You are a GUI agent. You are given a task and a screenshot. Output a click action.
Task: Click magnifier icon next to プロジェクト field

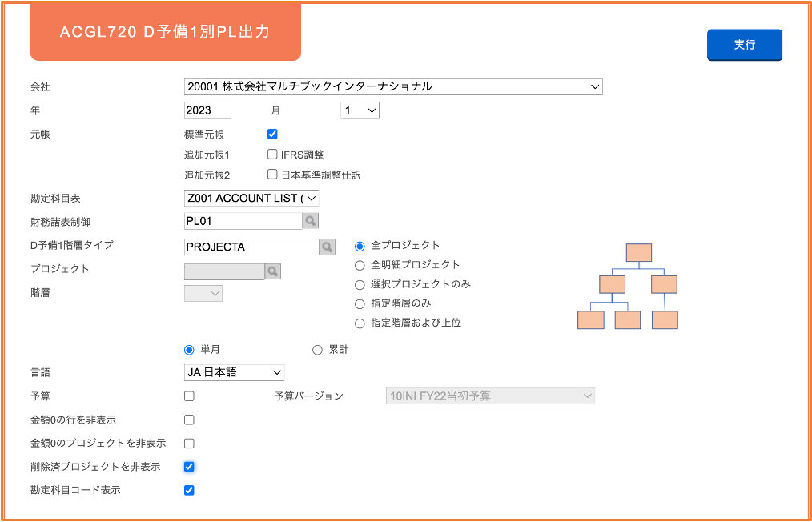pos(272,271)
